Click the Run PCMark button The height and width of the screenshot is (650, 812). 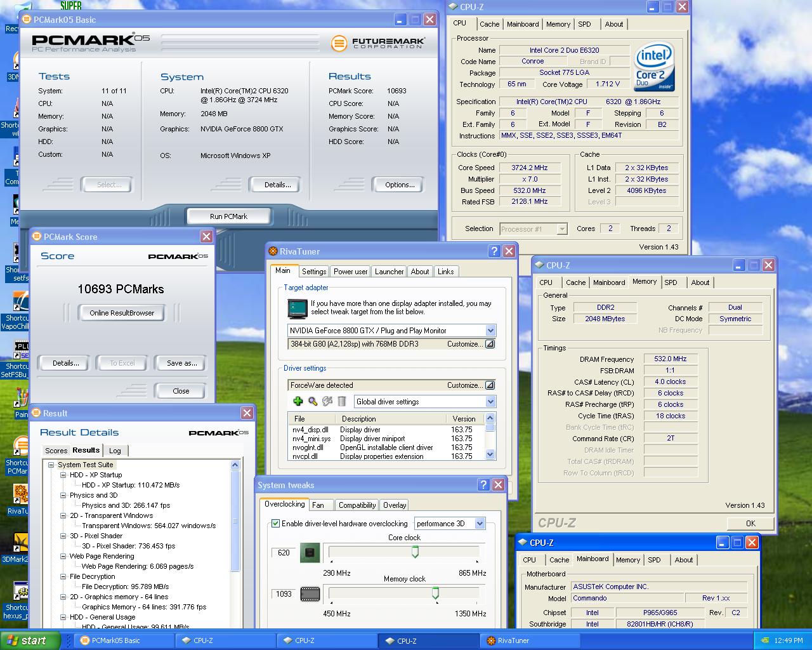[228, 216]
